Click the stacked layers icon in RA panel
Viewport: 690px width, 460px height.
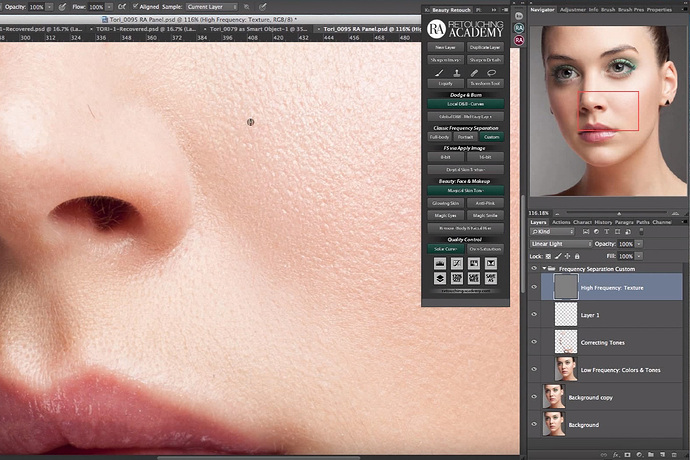coord(440,278)
